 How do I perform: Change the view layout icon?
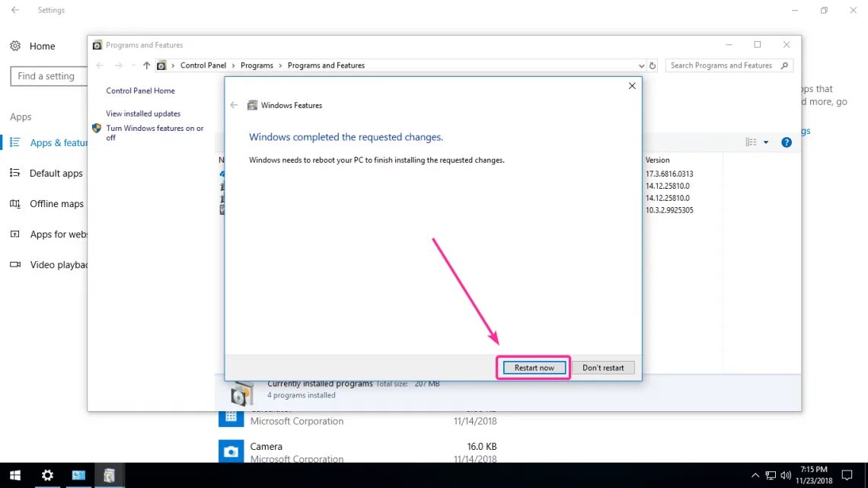coord(751,142)
